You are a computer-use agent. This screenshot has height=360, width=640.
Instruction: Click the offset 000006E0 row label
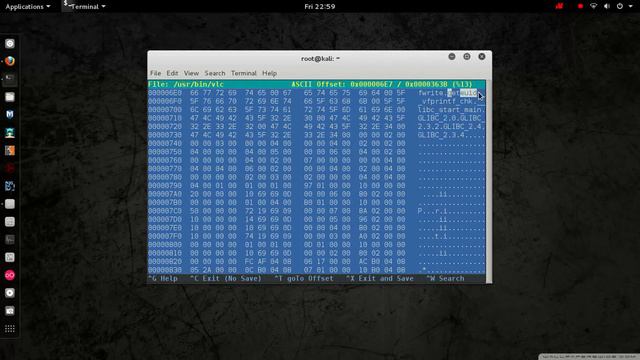165,93
